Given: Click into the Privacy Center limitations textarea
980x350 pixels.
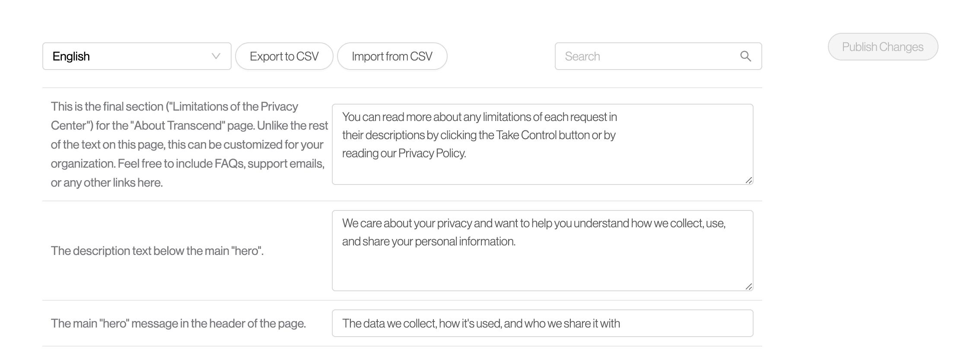Looking at the screenshot, I should [542, 169].
